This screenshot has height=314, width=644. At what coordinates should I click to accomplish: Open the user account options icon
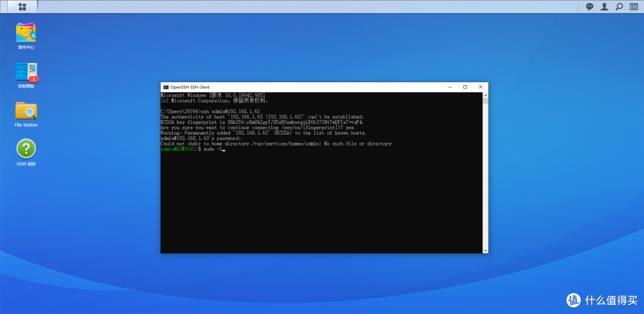(605, 7)
